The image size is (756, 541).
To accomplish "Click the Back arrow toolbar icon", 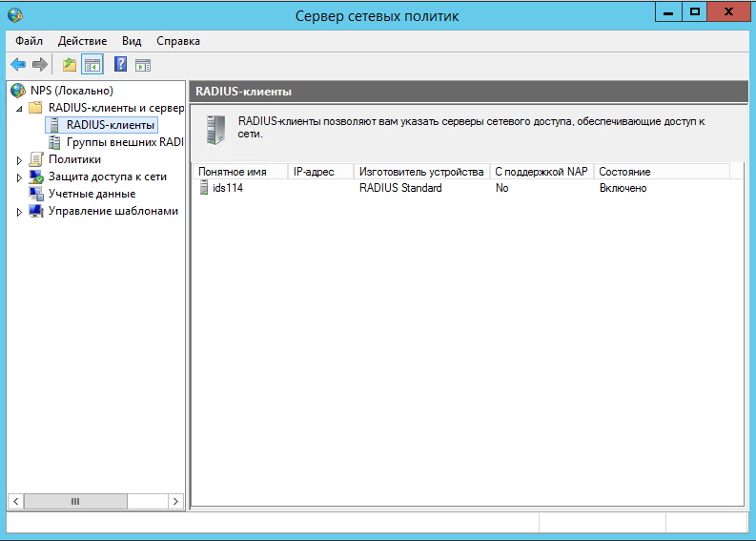I will 18,65.
